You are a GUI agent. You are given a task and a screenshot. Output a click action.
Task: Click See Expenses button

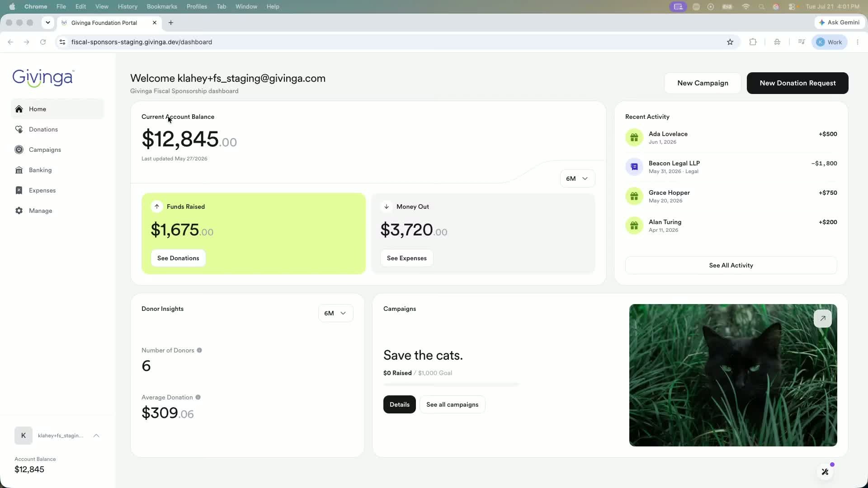pos(406,258)
